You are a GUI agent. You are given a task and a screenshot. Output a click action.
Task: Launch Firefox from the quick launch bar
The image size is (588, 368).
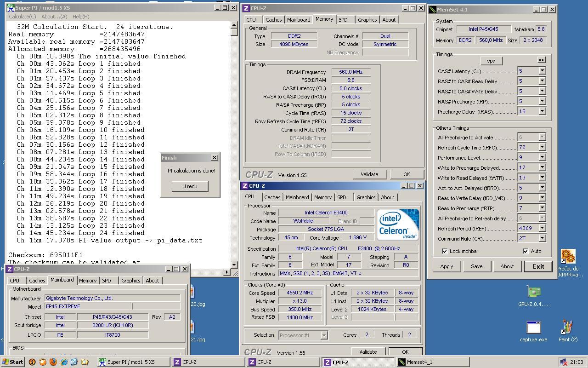click(x=53, y=362)
